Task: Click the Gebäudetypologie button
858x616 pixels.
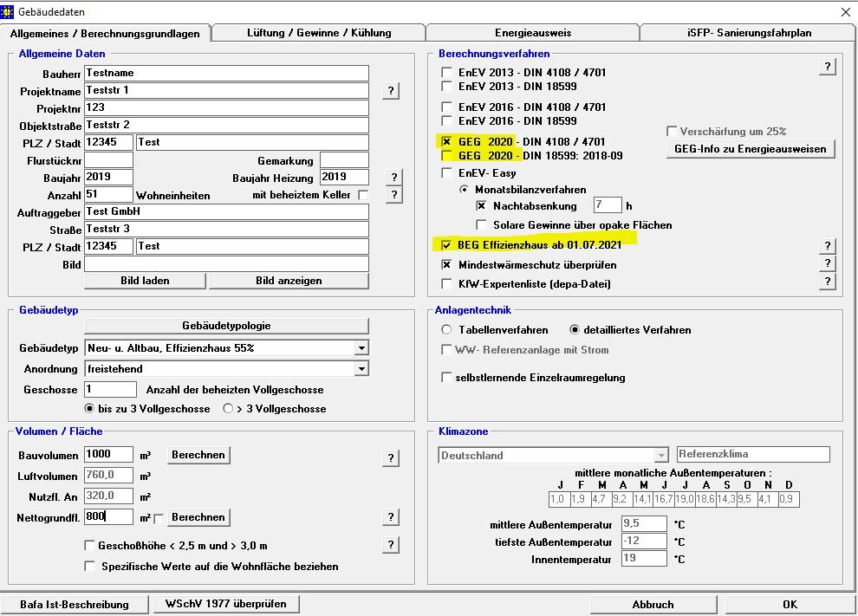Action: 226,326
